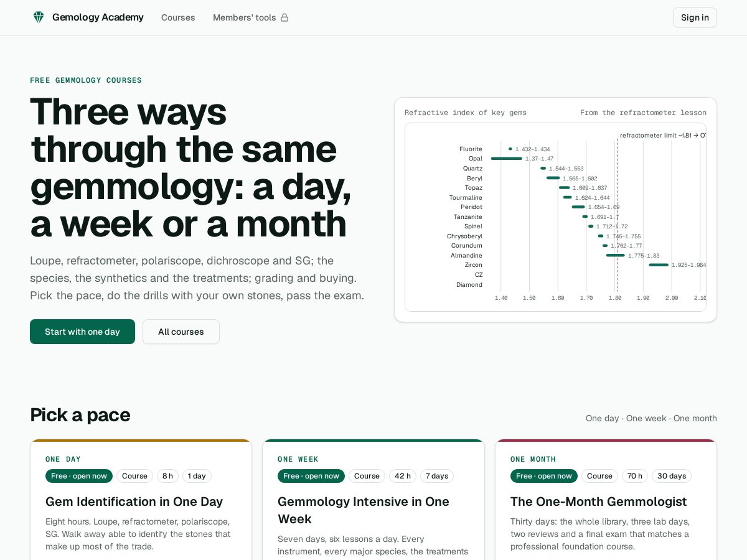Image resolution: width=747 pixels, height=560 pixels.
Task: Open the Gemology Academy home link
Action: coord(88,17)
